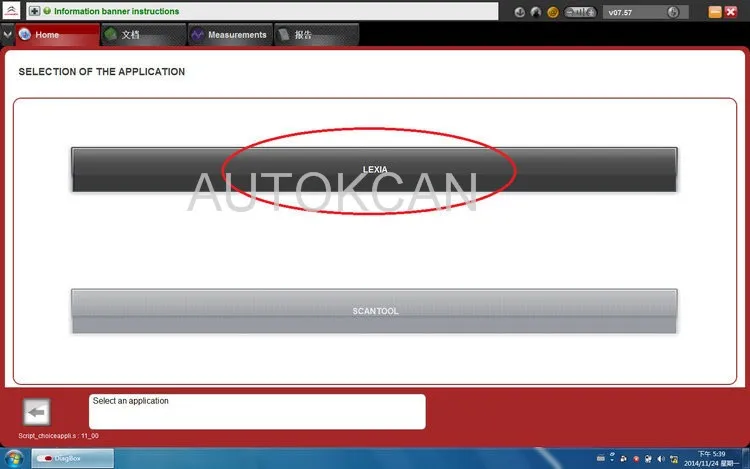Click the user profile silhouette icon
The image size is (750, 469).
tap(536, 12)
